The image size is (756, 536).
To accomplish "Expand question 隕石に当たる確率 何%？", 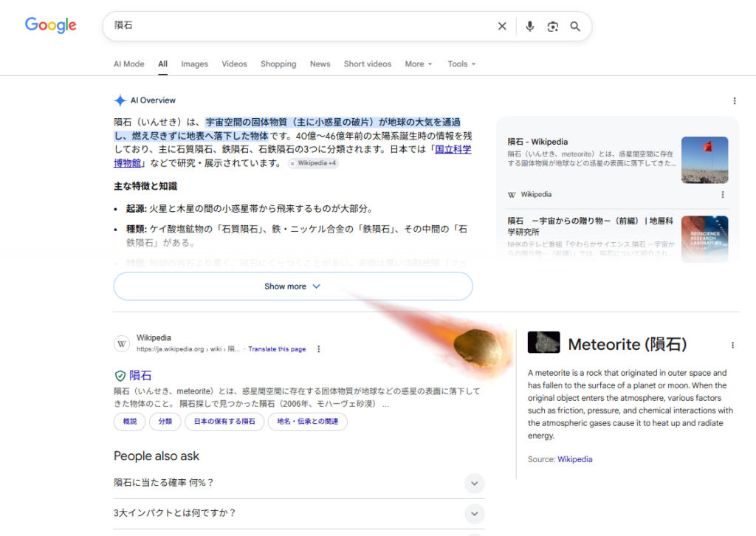I will (x=299, y=483).
